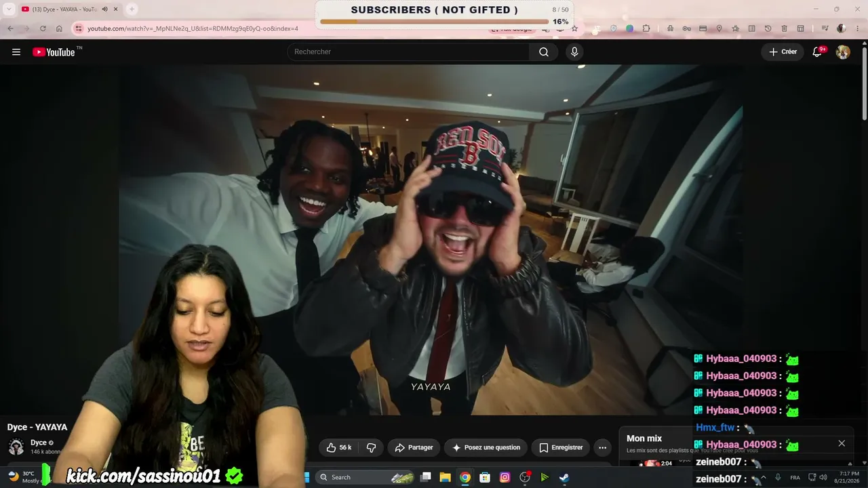Screen dimensions: 868x488
Task: Like the video showing 56 k
Action: point(338,447)
